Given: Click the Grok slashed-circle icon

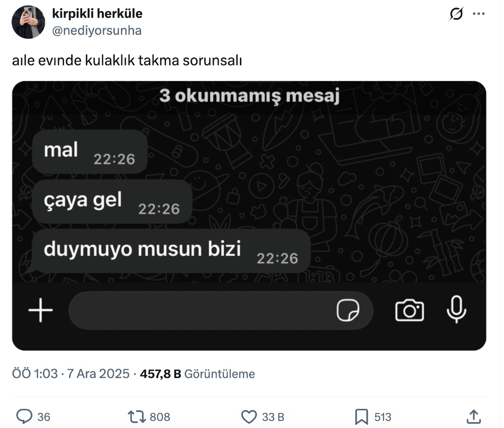Looking at the screenshot, I should point(456,15).
